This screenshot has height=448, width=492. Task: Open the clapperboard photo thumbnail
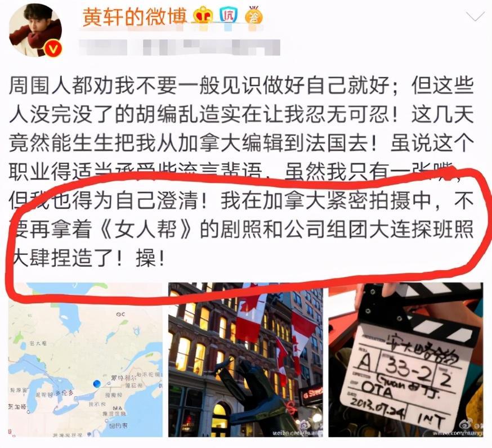point(406,360)
